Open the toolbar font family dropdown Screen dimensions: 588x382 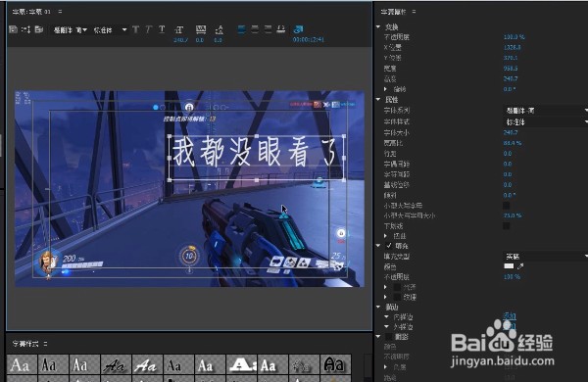[71, 30]
